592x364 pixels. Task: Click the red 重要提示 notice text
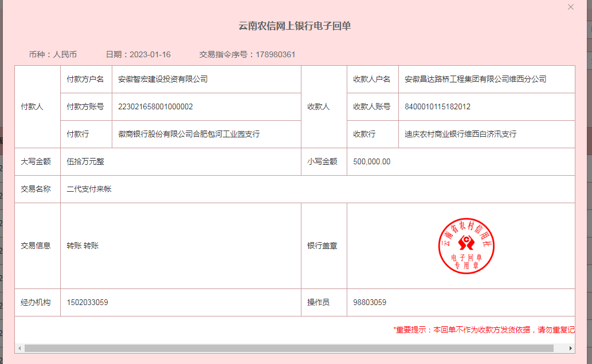[x=483, y=330]
